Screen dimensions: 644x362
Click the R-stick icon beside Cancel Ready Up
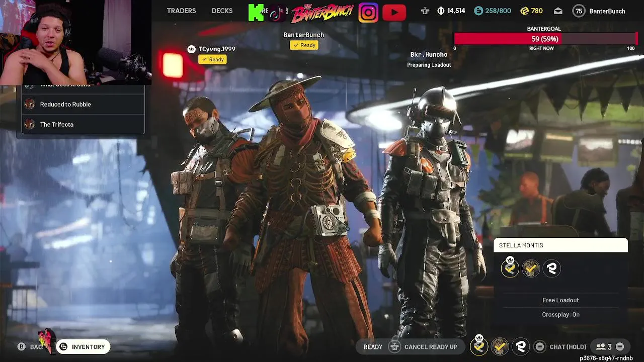(395, 347)
